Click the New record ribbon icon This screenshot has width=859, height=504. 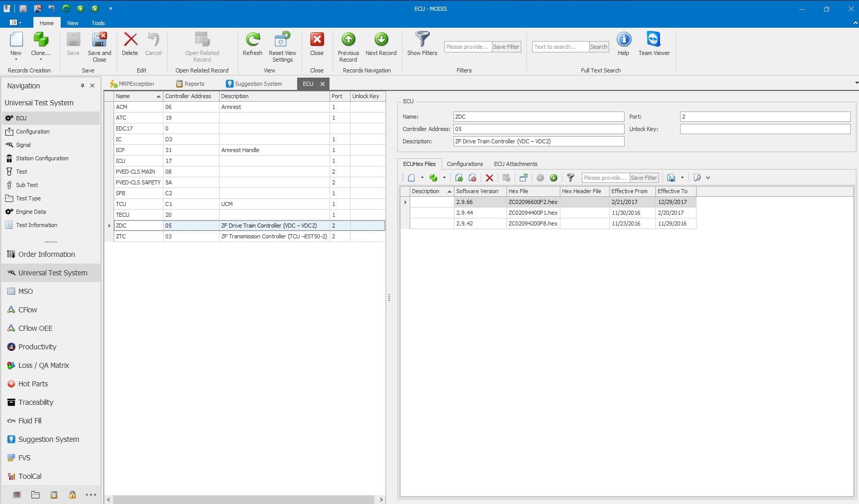[16, 40]
